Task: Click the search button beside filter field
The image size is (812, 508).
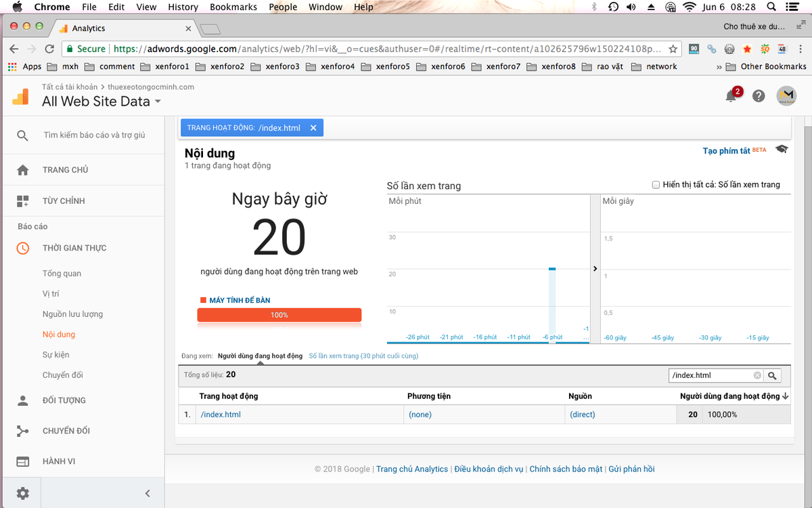Action: (772, 375)
